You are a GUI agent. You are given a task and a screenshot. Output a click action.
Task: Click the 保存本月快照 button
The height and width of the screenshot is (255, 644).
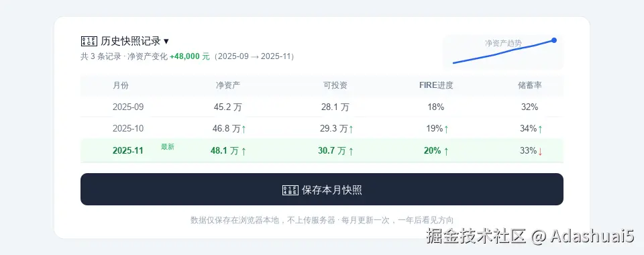point(322,189)
